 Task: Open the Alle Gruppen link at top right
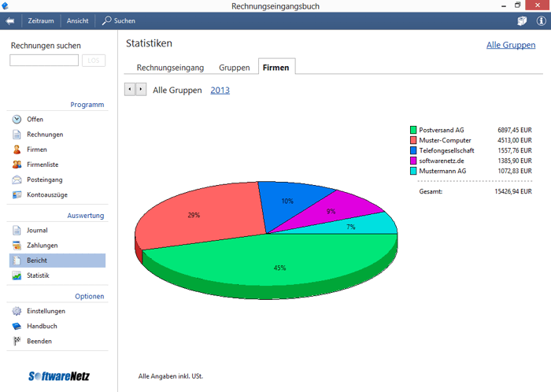pos(511,45)
